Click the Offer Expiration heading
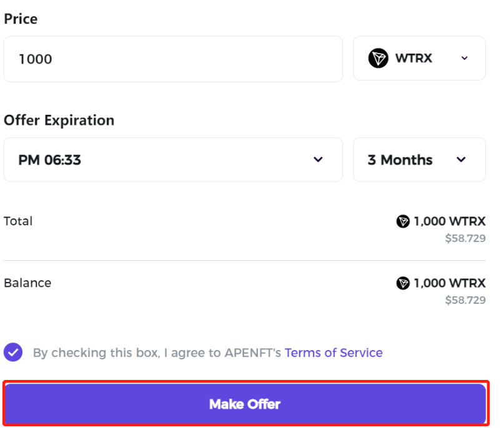This screenshot has height=428, width=504. click(x=59, y=120)
